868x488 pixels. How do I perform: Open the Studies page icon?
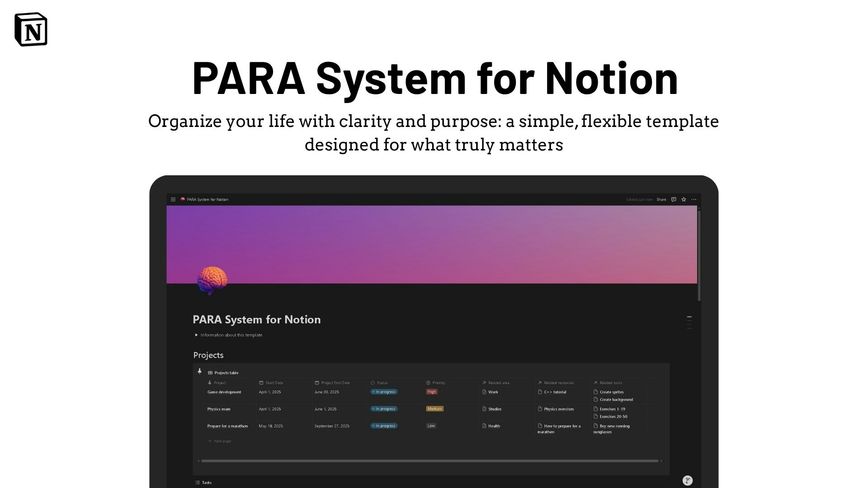[x=484, y=409]
